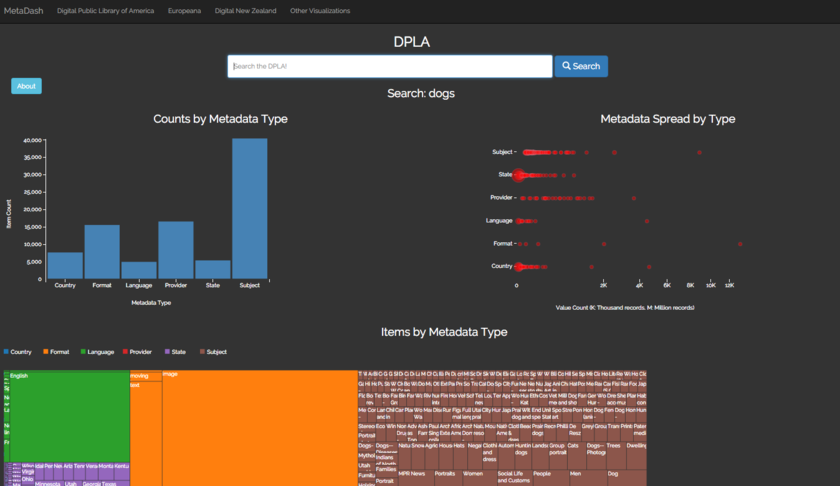This screenshot has height=486, width=840.
Task: Go to MetaDash home brand link
Action: (x=24, y=11)
